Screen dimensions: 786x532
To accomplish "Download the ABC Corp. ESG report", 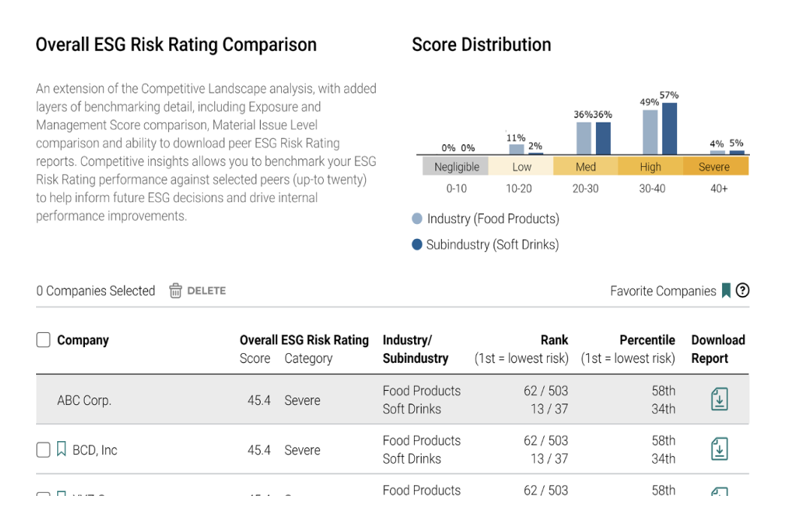I will pos(719,400).
